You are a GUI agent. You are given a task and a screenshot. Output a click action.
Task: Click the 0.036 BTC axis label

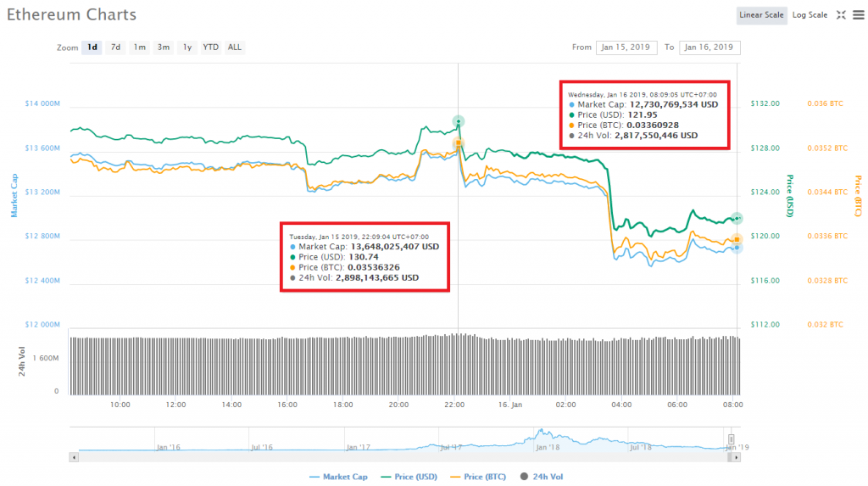coord(825,103)
